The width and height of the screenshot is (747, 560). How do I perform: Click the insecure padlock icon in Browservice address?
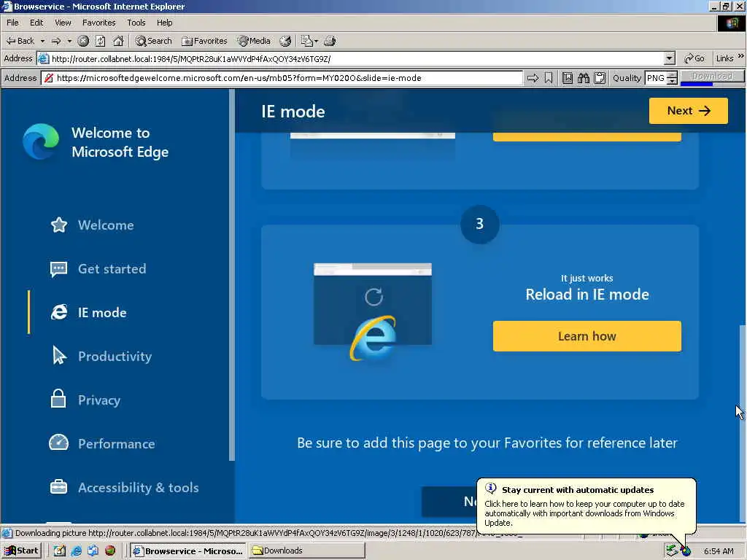[x=48, y=78]
